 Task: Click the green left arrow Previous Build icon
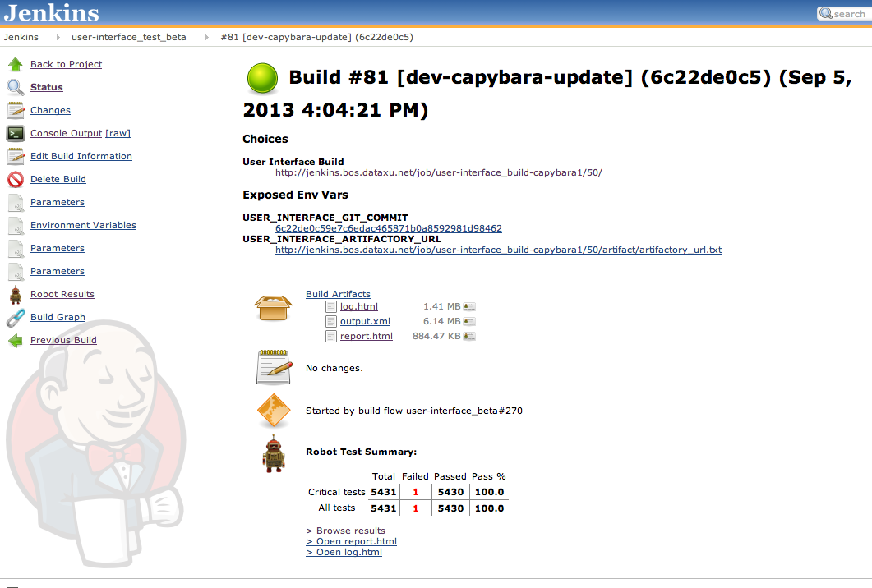click(x=16, y=340)
